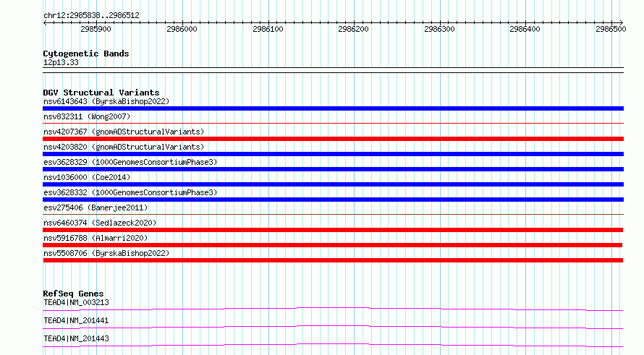Click the right arrowhead of the ruler
Viewport: 644px width, 355px height.
pos(622,22)
